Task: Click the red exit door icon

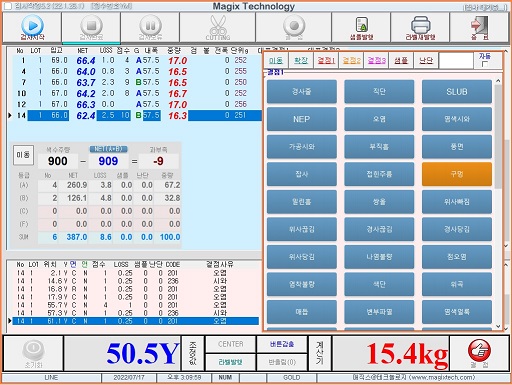Action: (480, 24)
